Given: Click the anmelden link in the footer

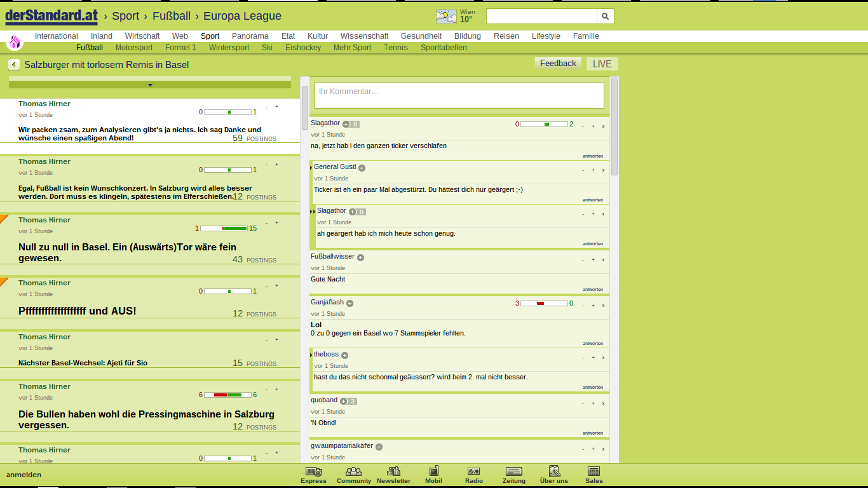Looking at the screenshot, I should tap(24, 475).
